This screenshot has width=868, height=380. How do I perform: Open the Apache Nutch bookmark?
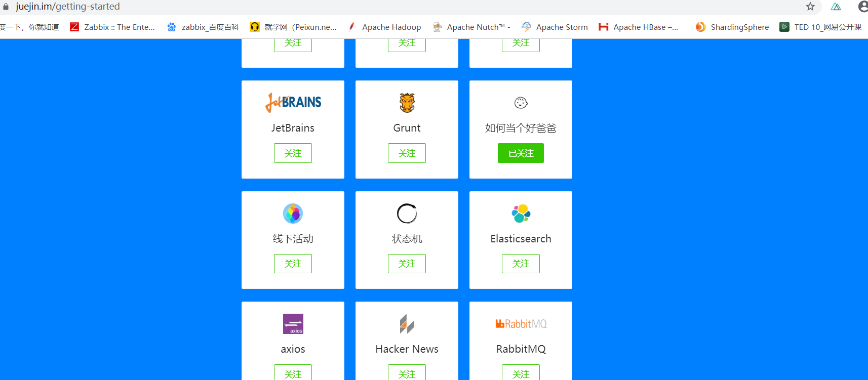pos(471,27)
